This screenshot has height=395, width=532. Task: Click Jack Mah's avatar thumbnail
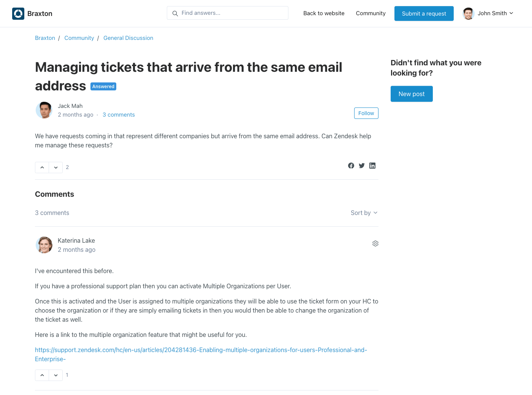point(44,110)
